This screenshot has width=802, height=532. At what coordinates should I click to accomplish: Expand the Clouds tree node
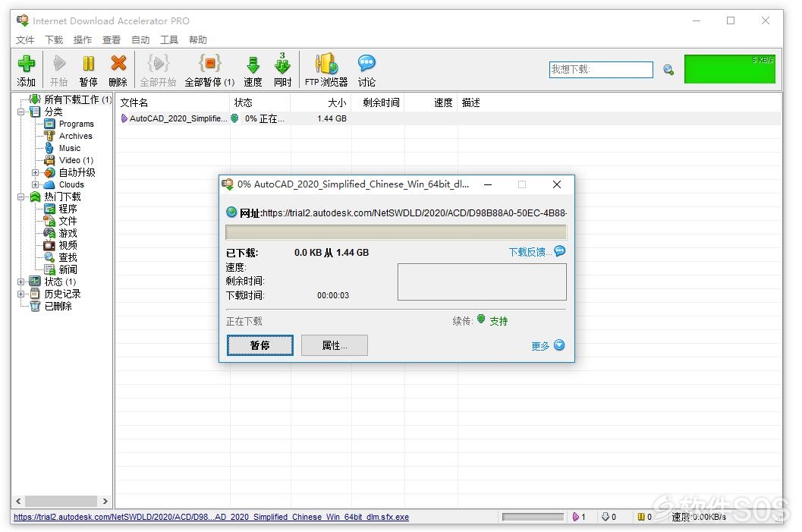click(36, 184)
